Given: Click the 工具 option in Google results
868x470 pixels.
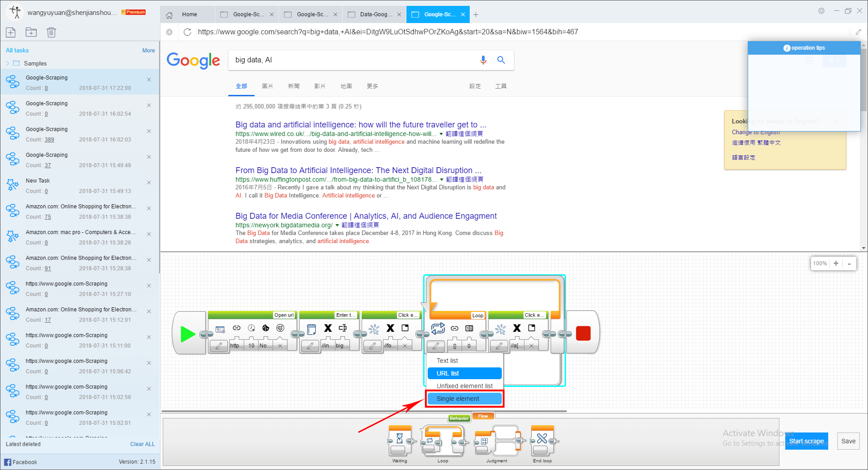Looking at the screenshot, I should click(501, 86).
